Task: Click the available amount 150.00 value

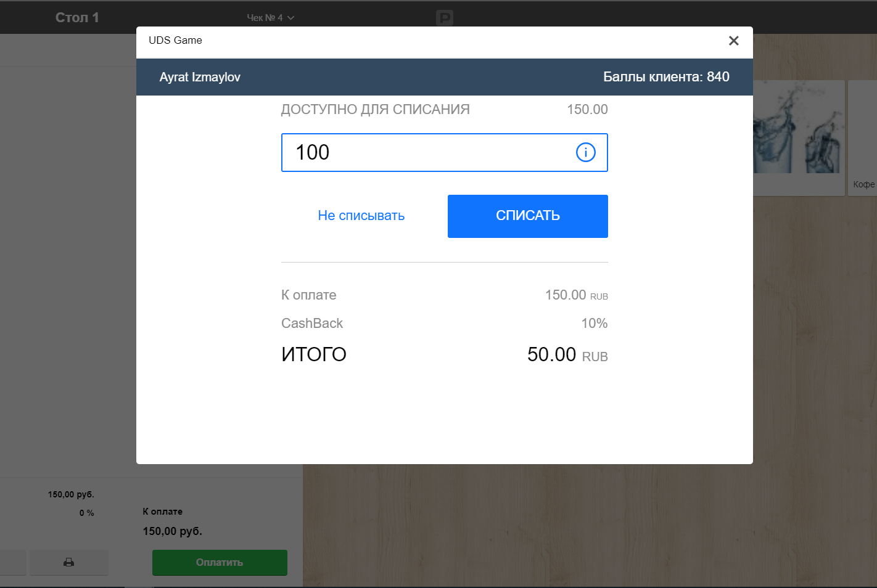Action: (x=587, y=110)
